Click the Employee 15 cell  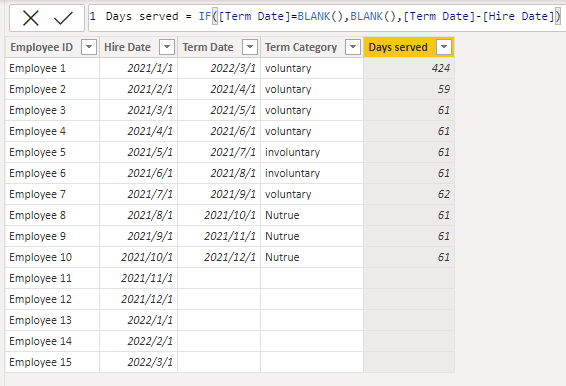[52, 362]
